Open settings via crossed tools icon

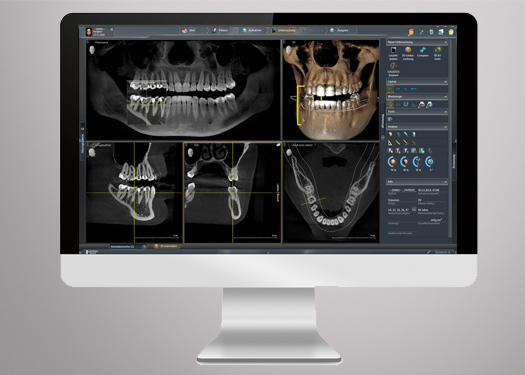click(421, 32)
